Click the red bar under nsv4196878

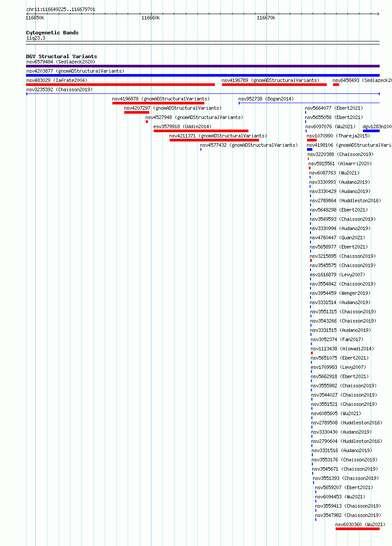(158, 103)
